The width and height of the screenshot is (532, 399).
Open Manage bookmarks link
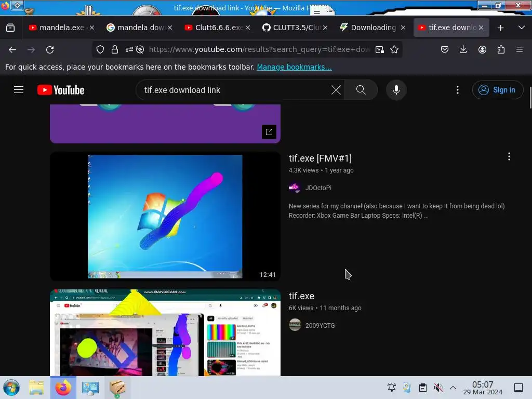[294, 67]
